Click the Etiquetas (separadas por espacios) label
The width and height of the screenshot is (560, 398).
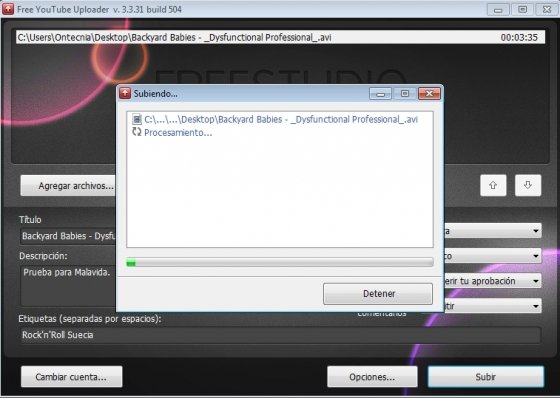90,318
